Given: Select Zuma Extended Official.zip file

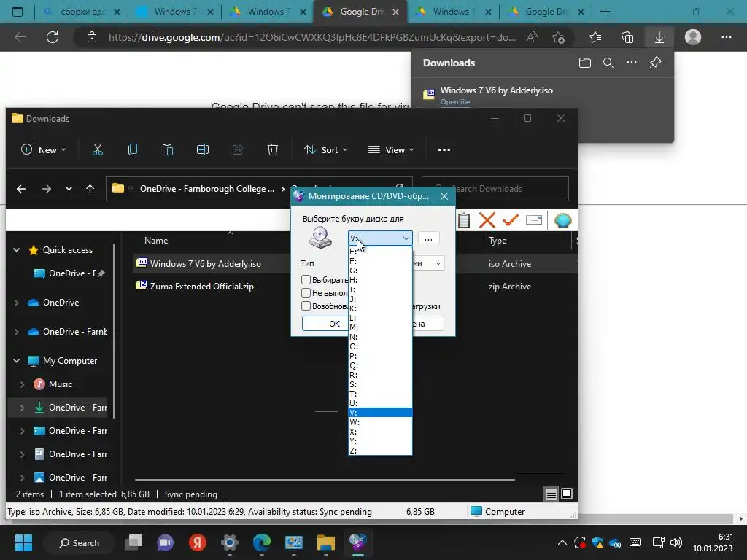Looking at the screenshot, I should click(x=201, y=286).
